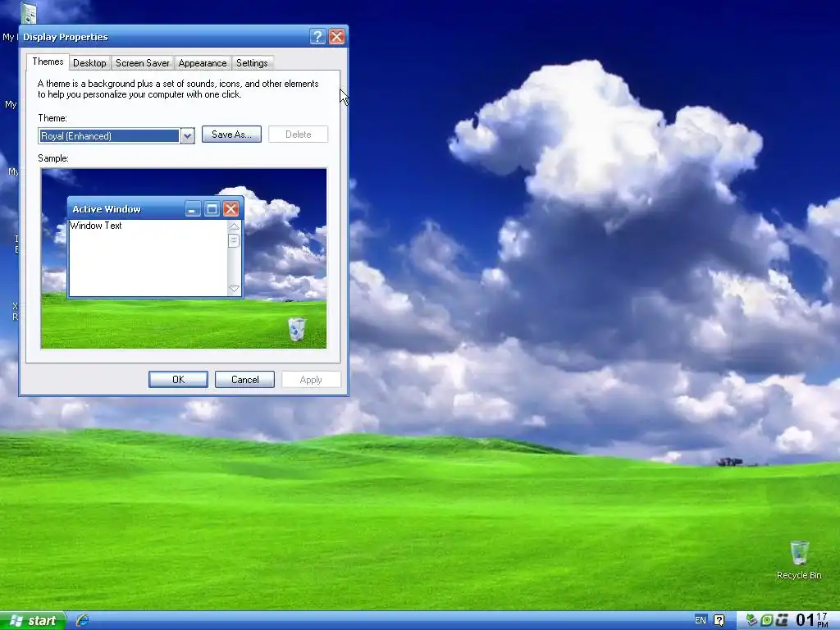The height and width of the screenshot is (630, 840).
Task: Click the sample window's maximize button
Action: (212, 209)
